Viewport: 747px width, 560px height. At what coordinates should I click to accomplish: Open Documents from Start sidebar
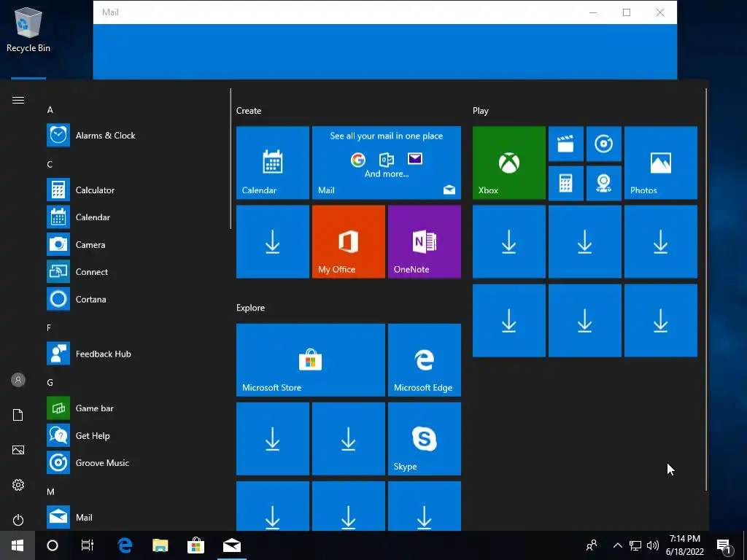(18, 415)
